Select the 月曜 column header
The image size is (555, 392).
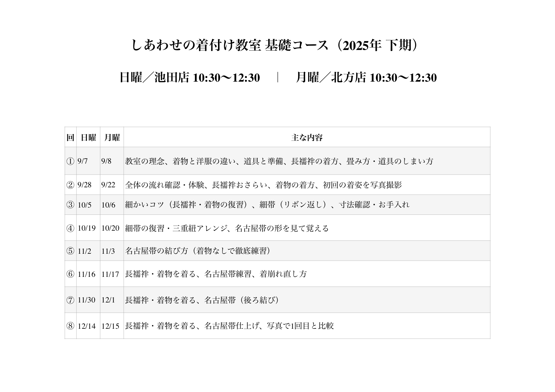pyautogui.click(x=112, y=138)
